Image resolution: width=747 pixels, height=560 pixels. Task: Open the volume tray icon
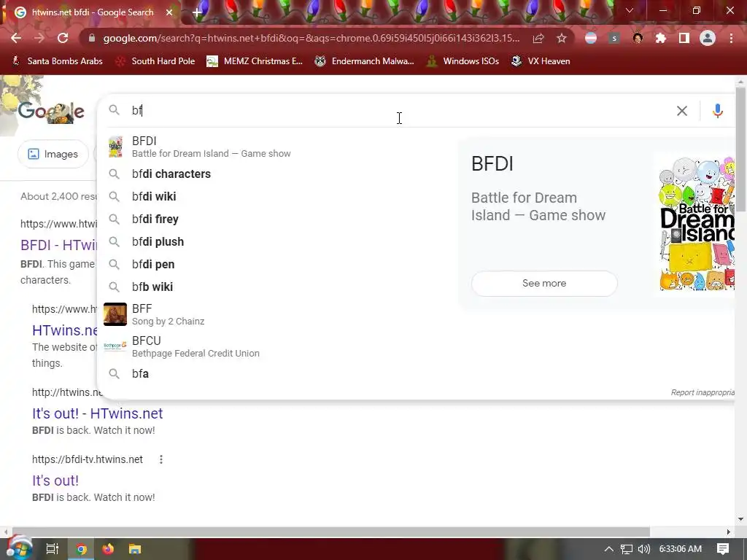643,549
